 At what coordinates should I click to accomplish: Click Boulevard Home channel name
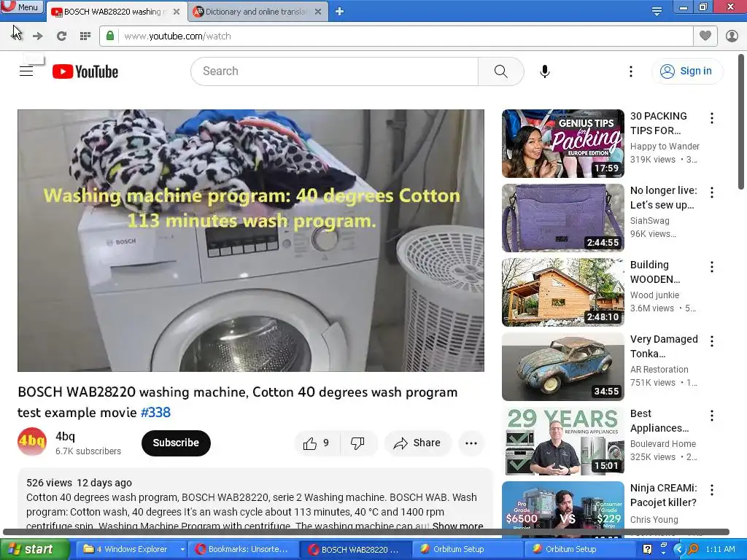(x=662, y=444)
